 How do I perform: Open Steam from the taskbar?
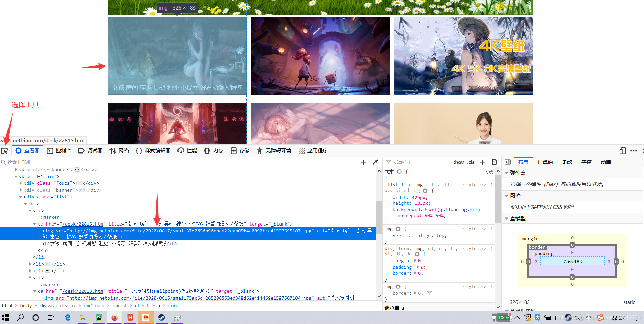point(162,318)
